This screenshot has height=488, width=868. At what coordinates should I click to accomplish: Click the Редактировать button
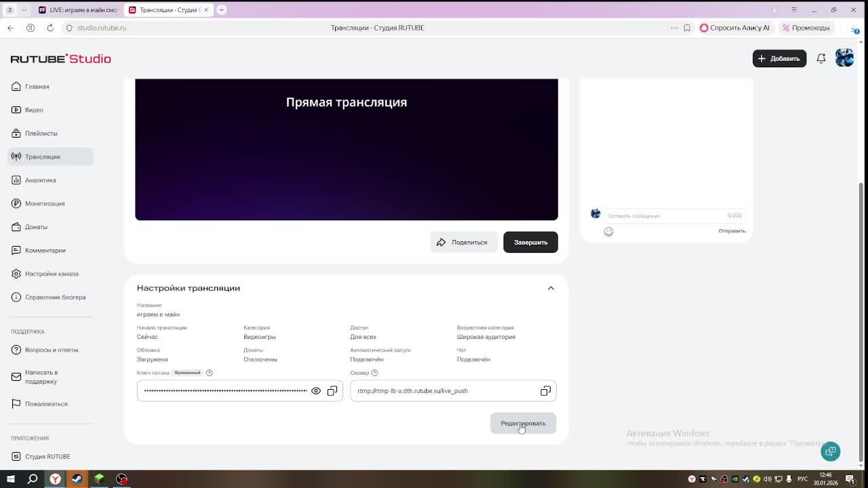pyautogui.click(x=523, y=423)
